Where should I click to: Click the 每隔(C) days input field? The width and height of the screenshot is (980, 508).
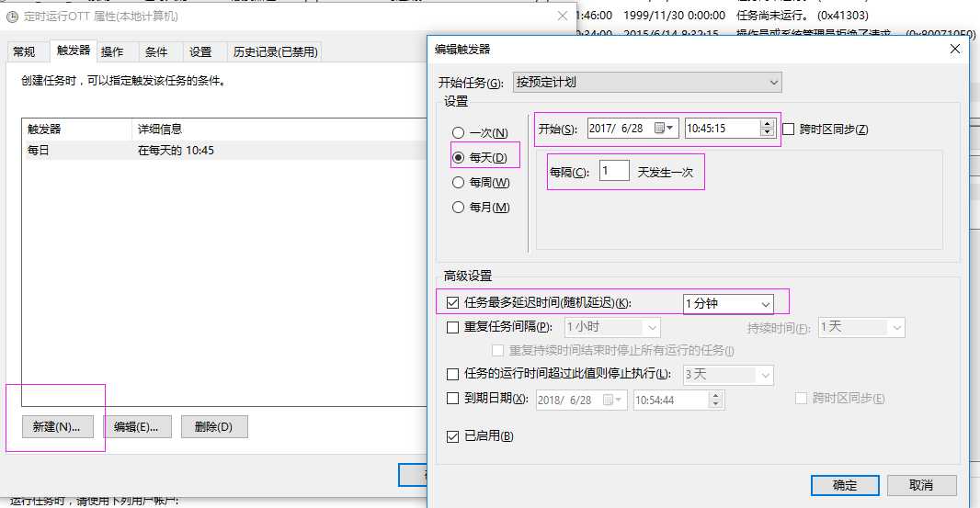click(614, 171)
